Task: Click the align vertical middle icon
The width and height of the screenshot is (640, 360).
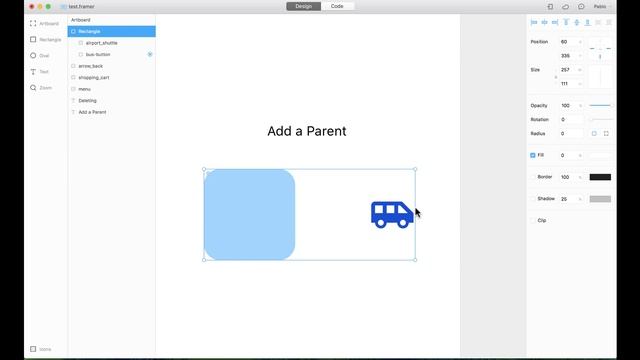Action: [x=577, y=22]
